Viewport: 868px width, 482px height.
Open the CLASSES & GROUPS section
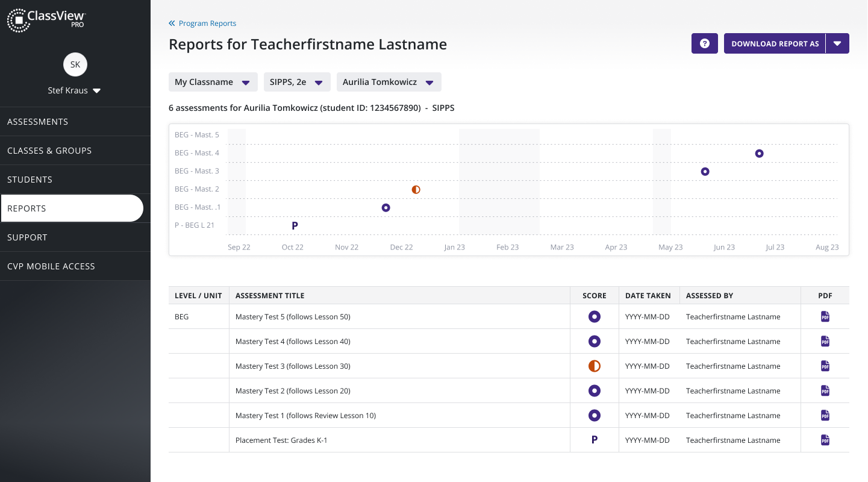pos(48,150)
